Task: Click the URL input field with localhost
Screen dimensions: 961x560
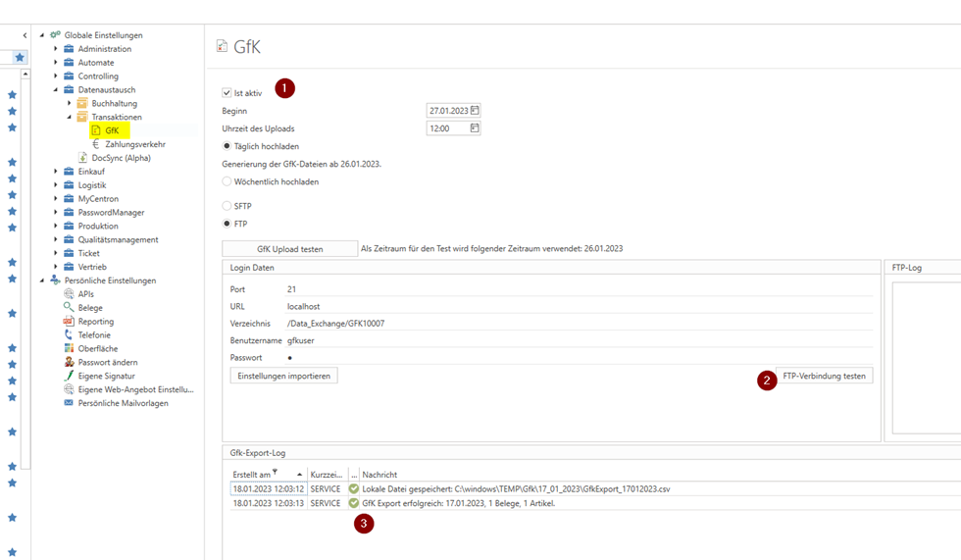Action: (x=579, y=307)
